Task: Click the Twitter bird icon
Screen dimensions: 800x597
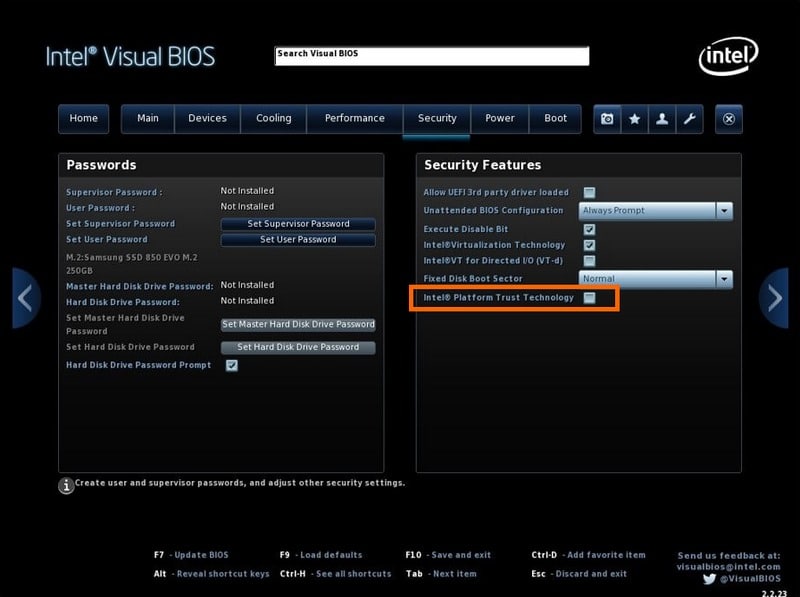Action: (709, 579)
